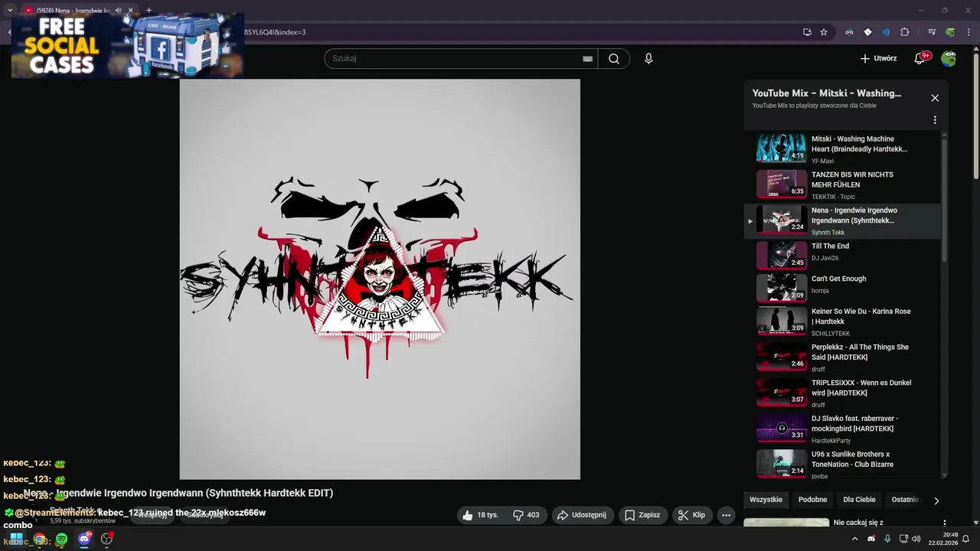980x551 pixels.
Task: Show hidden system tray icons chevron
Action: (856, 539)
